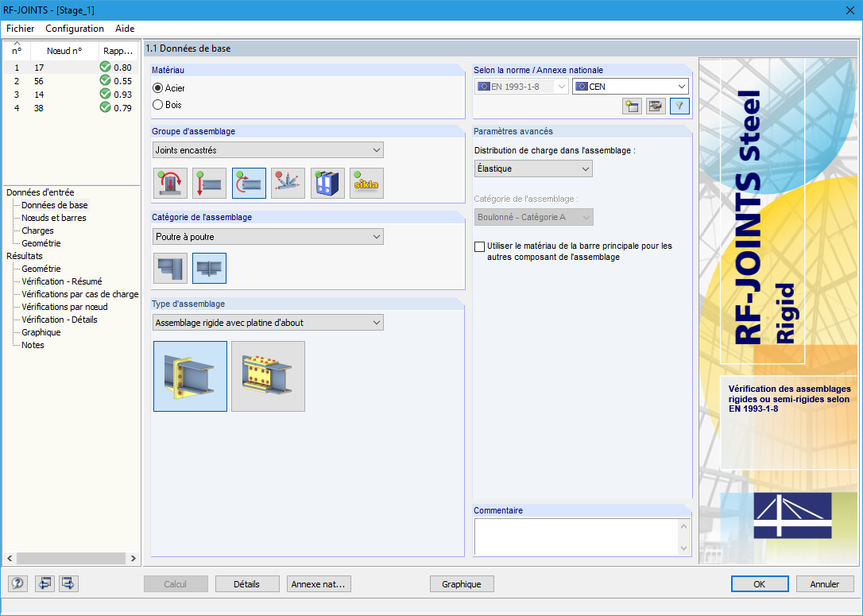Click the new national annex icon
Viewport: 863px width, 616px height.
[x=632, y=106]
